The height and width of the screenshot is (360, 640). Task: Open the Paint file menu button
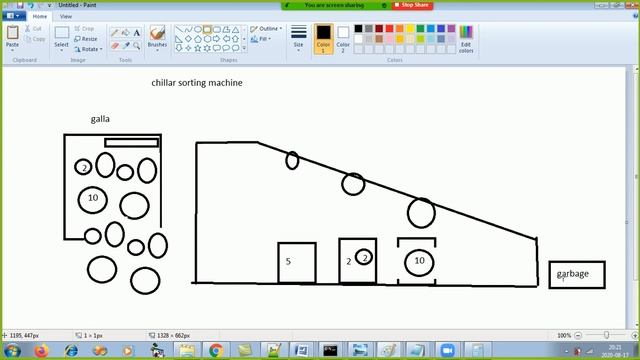pos(14,16)
